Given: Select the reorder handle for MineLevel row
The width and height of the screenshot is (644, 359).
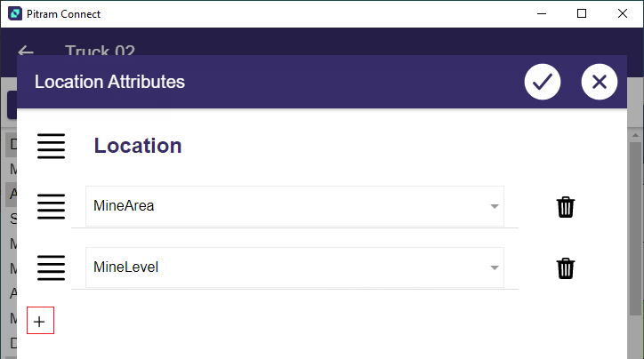Looking at the screenshot, I should click(51, 267).
